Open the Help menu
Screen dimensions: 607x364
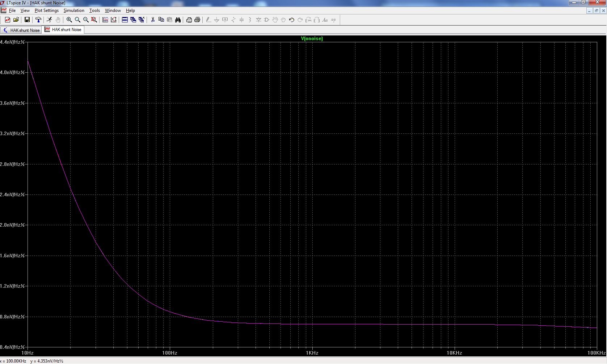click(130, 10)
